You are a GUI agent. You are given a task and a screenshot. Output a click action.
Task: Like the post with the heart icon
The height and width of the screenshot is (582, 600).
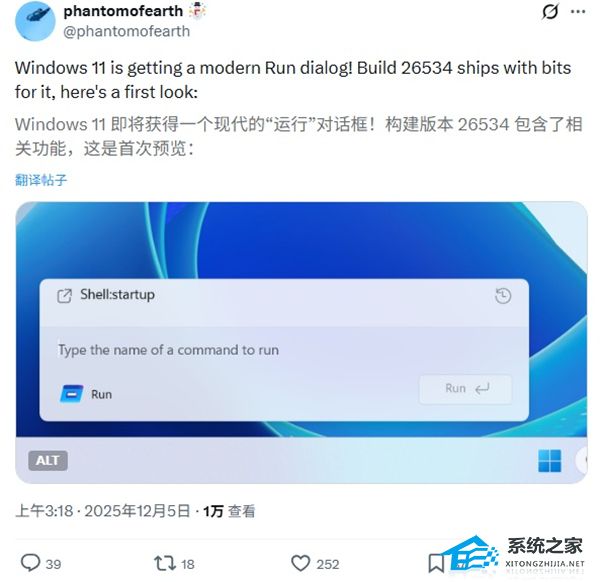(x=300, y=563)
